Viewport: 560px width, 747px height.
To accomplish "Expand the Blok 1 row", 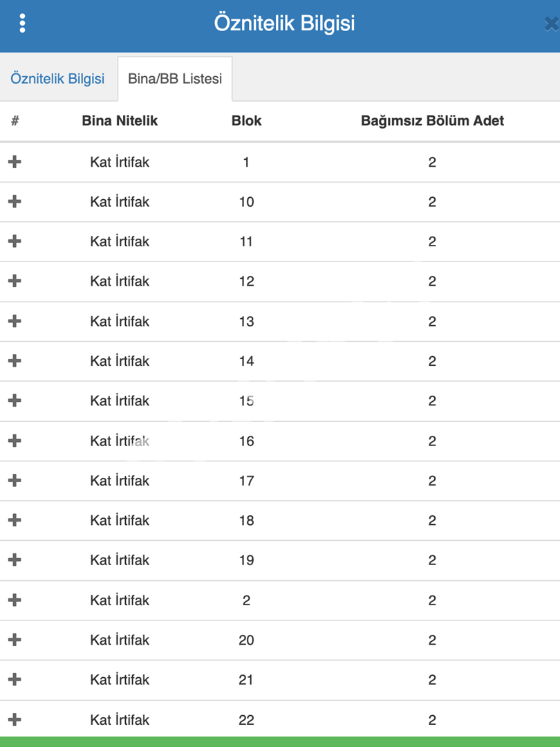I will click(x=15, y=162).
